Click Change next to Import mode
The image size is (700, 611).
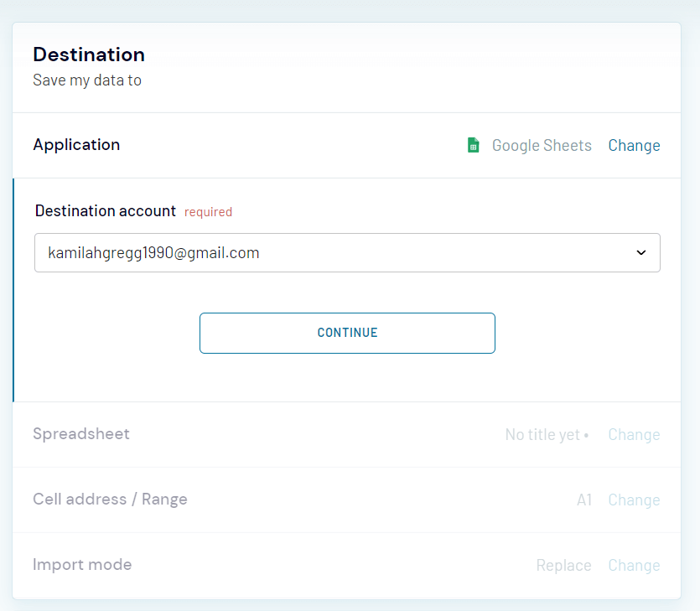click(634, 565)
